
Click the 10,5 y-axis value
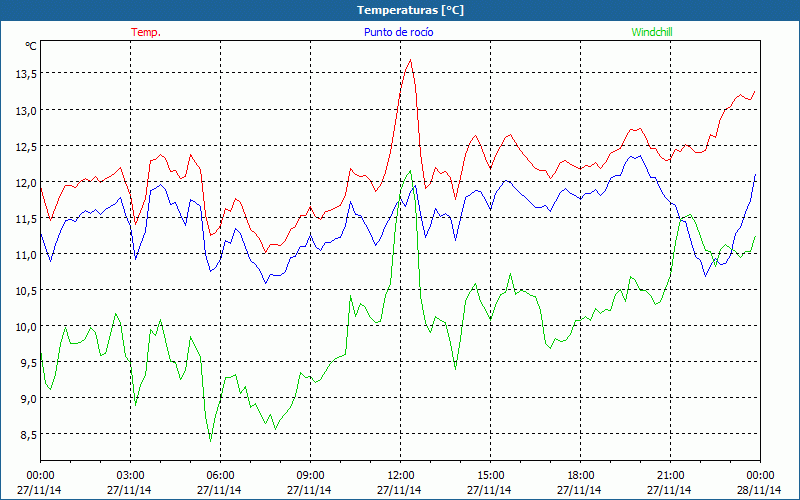coord(26,290)
